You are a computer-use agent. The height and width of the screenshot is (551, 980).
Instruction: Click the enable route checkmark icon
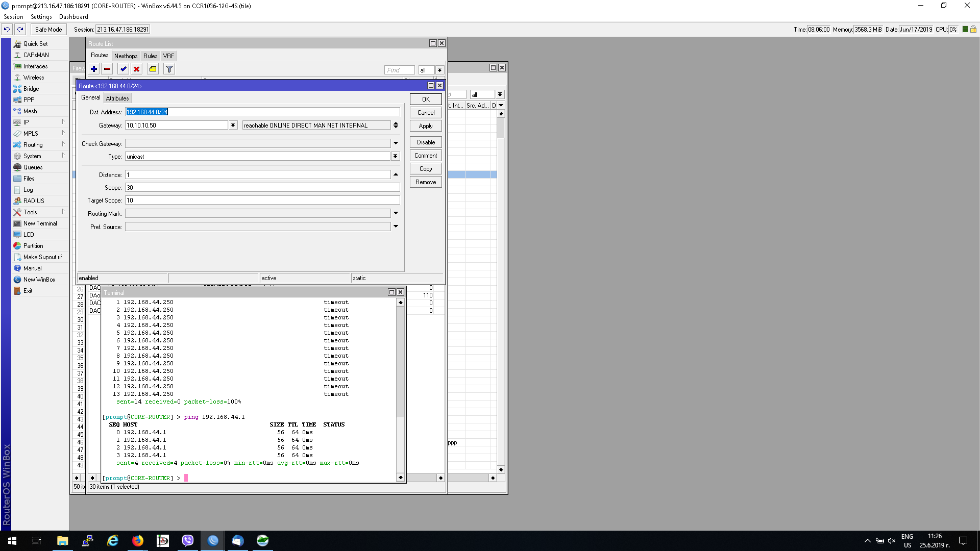click(x=123, y=69)
